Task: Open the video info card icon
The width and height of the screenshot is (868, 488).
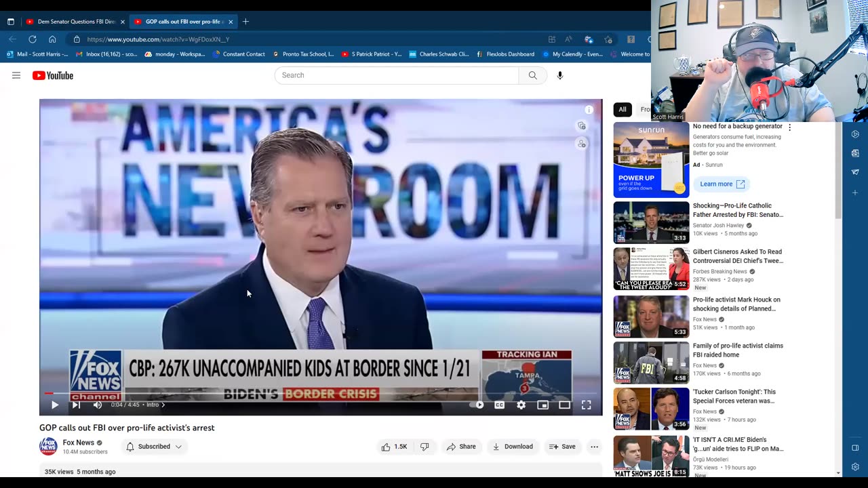Action: coord(589,110)
